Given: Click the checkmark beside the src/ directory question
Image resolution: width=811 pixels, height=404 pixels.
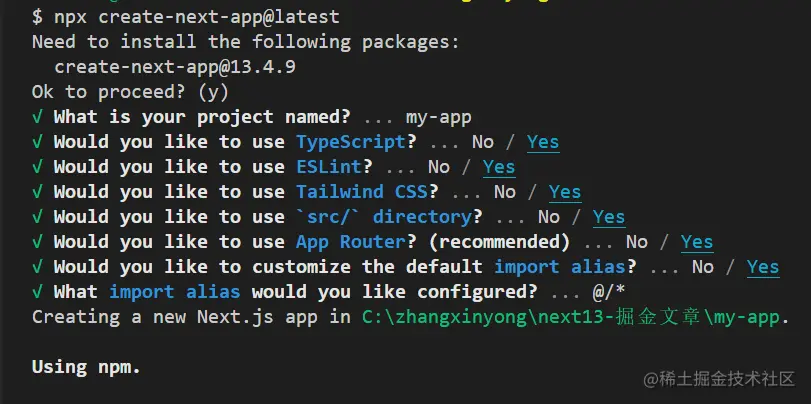Looking at the screenshot, I should pos(37,217).
